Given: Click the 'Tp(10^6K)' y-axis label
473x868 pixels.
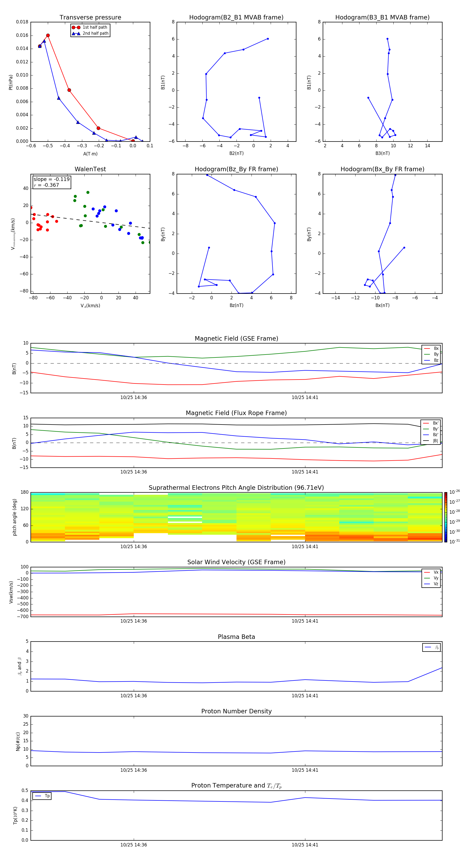Looking at the screenshot, I should (x=15, y=815).
